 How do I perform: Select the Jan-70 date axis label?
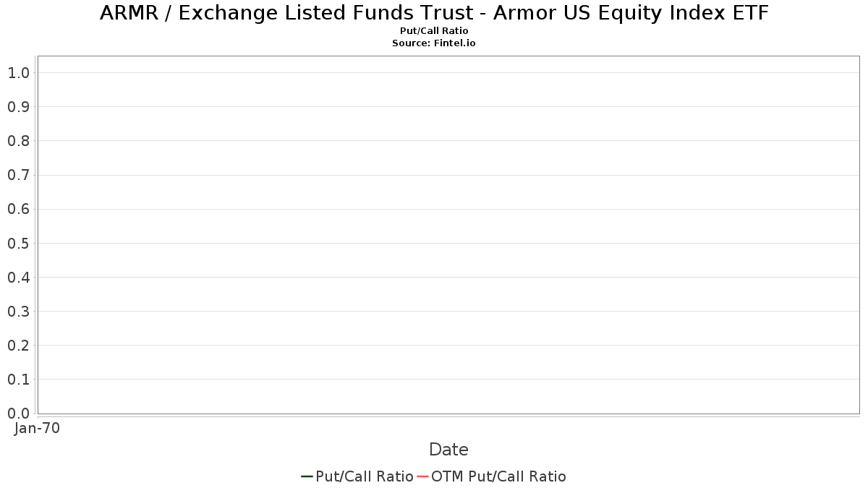click(37, 428)
